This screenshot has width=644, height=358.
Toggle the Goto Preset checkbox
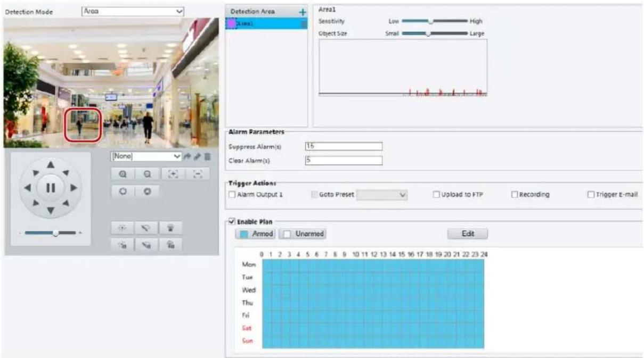(315, 195)
